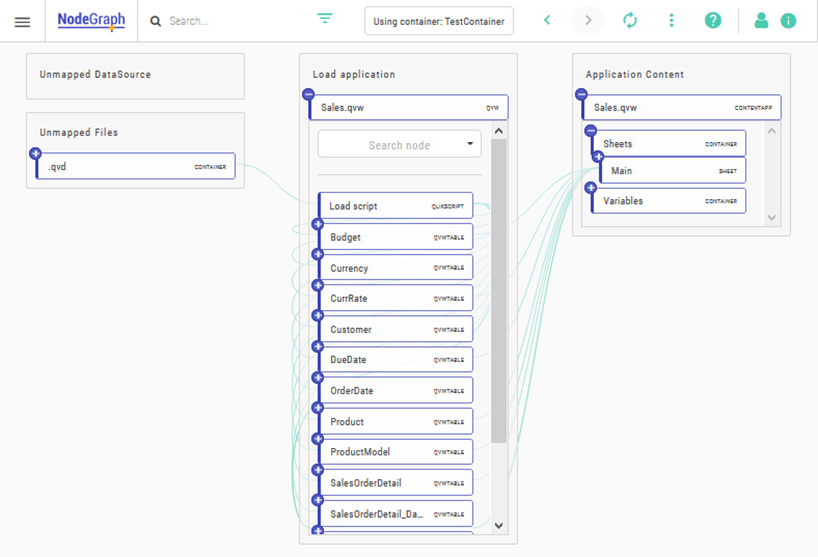Expand the Product table node
The image size is (818, 557).
coord(317,408)
